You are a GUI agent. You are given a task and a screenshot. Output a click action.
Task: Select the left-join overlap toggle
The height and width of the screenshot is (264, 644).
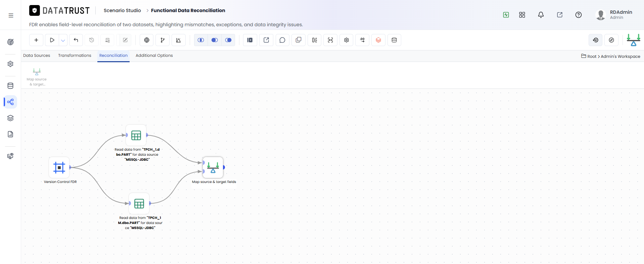point(201,40)
